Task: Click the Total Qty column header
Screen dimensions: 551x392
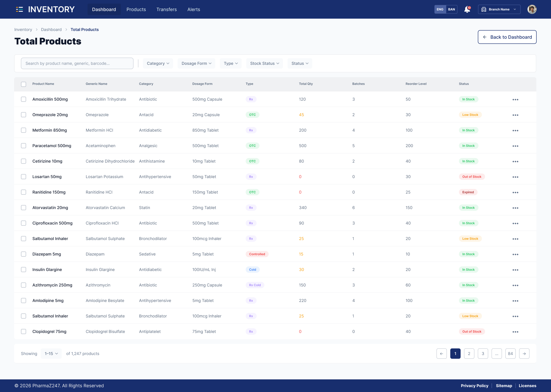Action: point(306,84)
